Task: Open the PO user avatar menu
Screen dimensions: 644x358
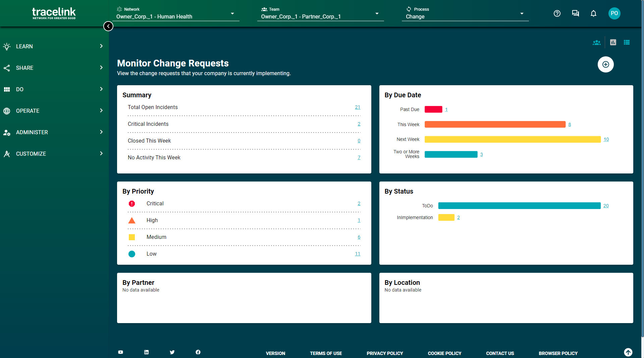Action: [614, 13]
